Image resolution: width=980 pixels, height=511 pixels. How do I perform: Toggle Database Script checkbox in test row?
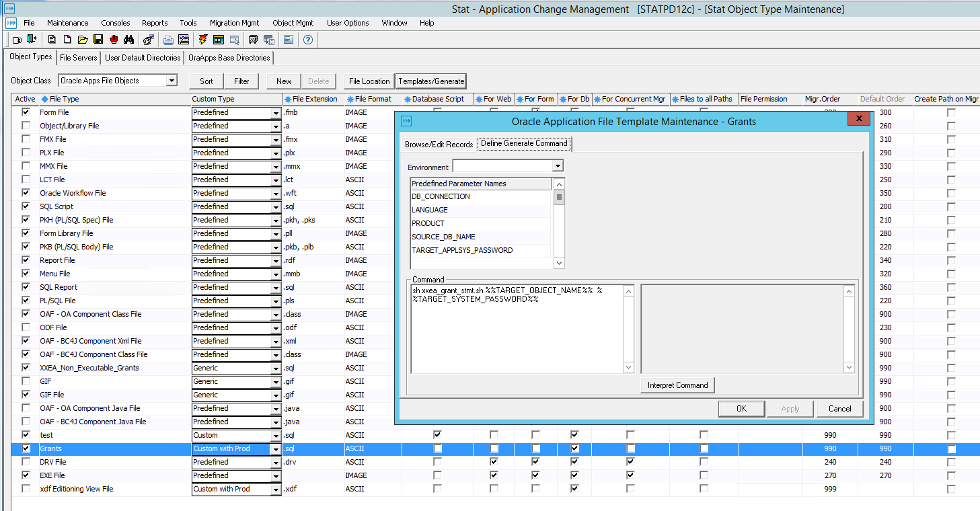[437, 435]
